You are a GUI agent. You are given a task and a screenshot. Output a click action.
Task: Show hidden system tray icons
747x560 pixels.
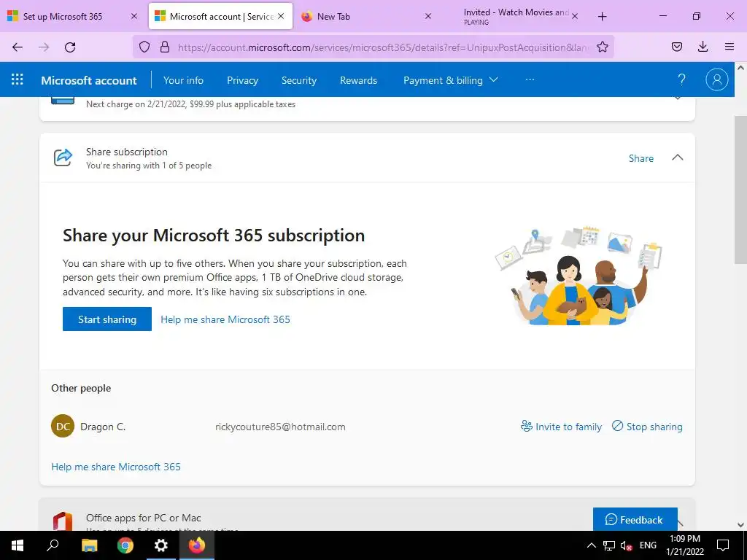[591, 545]
